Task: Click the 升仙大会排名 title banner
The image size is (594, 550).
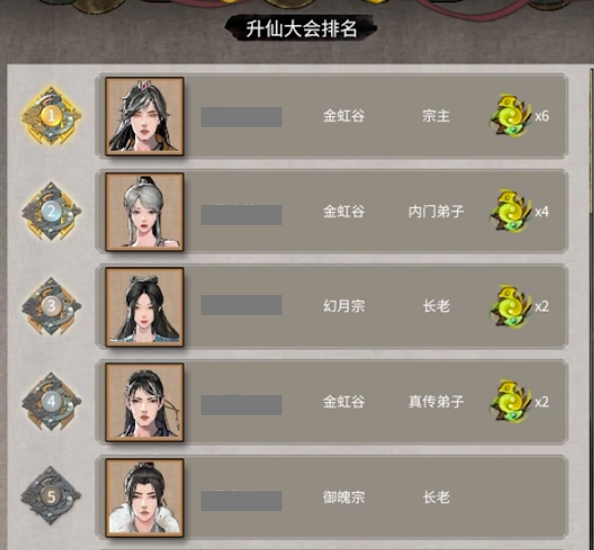Action: pos(301,28)
